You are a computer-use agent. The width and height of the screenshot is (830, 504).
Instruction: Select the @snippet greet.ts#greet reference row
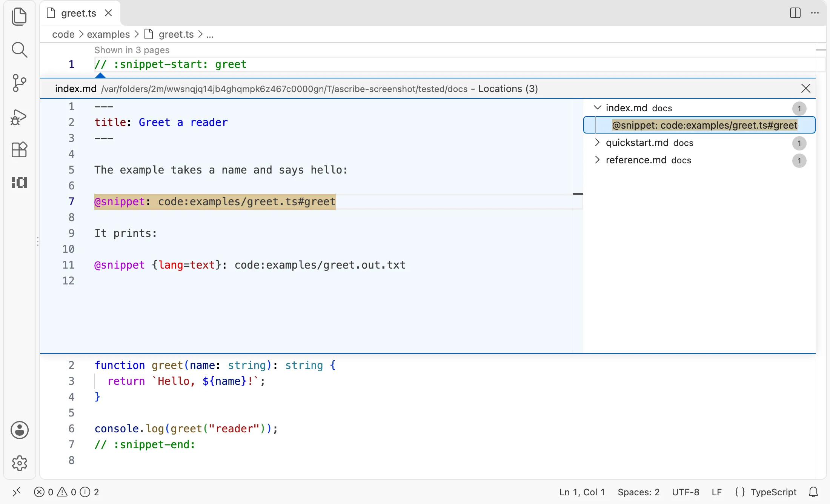coord(699,125)
